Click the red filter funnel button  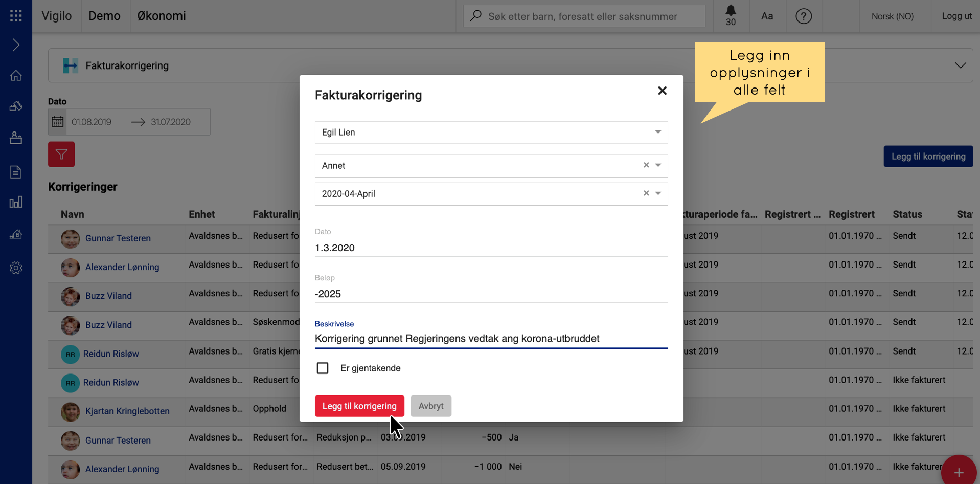click(61, 155)
